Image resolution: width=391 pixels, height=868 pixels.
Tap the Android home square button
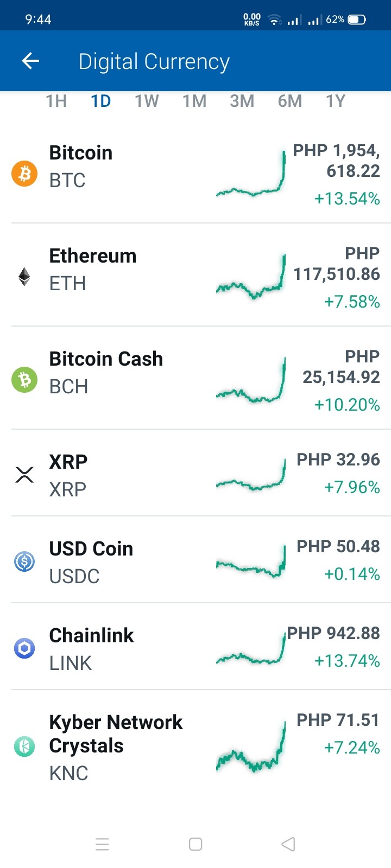click(x=195, y=844)
